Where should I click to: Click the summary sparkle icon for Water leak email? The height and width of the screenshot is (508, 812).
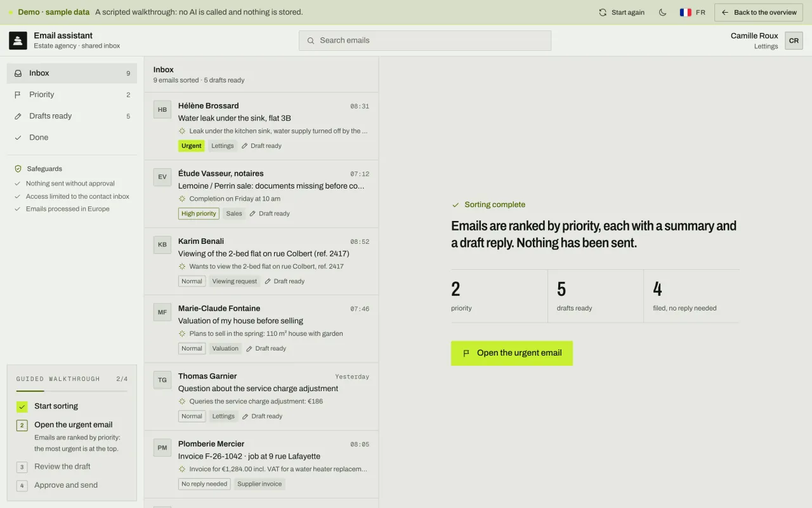tap(182, 131)
